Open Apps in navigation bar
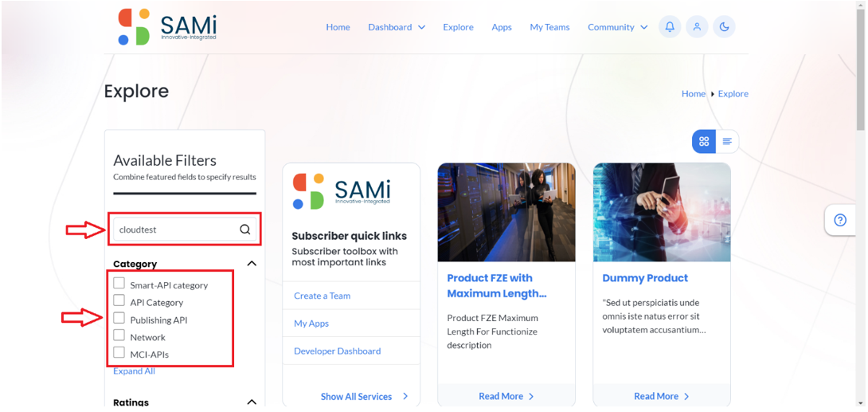 tap(502, 27)
